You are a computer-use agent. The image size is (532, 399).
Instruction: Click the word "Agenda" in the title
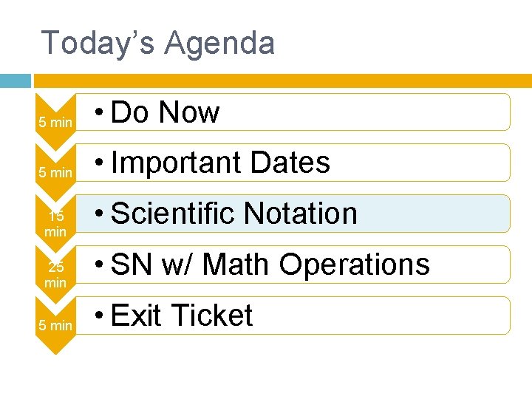[x=219, y=43]
